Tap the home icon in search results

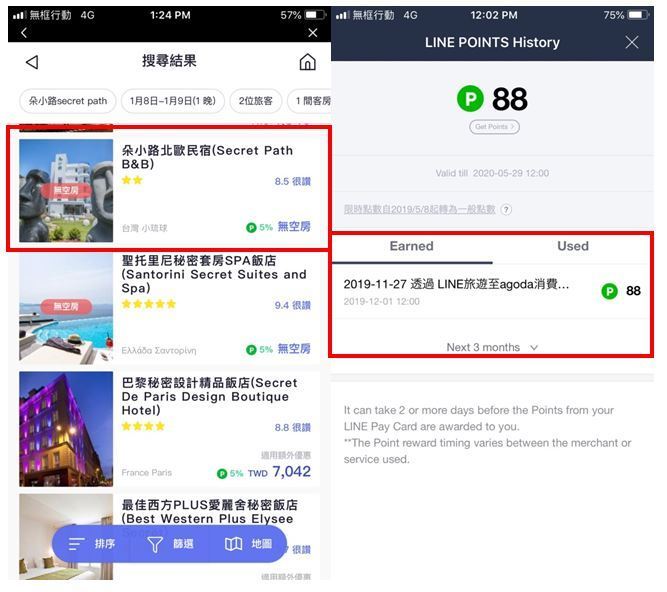pyautogui.click(x=307, y=62)
